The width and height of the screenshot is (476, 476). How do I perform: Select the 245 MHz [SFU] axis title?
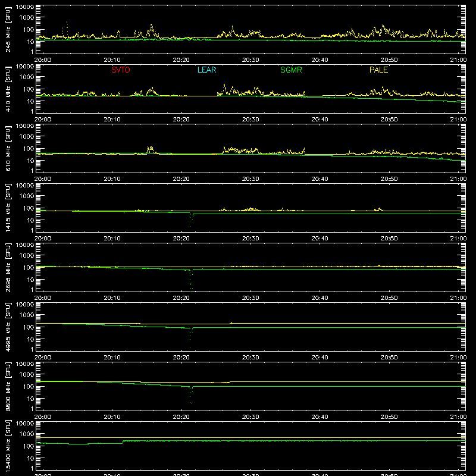point(8,29)
